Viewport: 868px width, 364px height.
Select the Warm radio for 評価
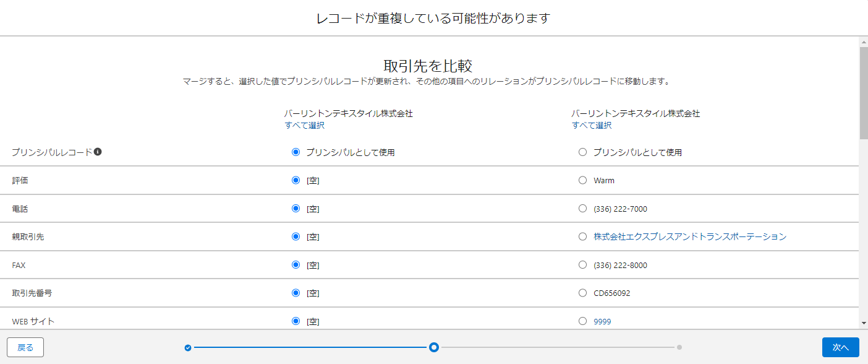pos(582,180)
